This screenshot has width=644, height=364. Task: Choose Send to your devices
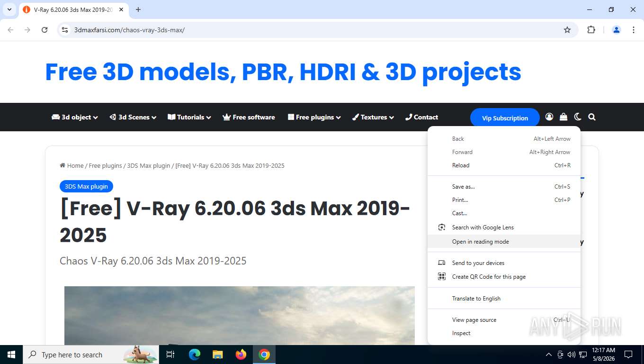click(504, 263)
